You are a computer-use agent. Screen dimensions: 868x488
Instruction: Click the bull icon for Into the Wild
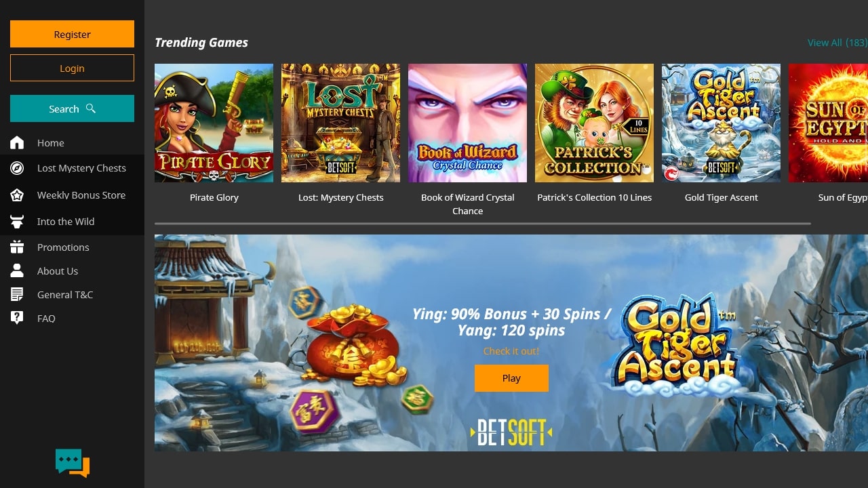tap(17, 222)
